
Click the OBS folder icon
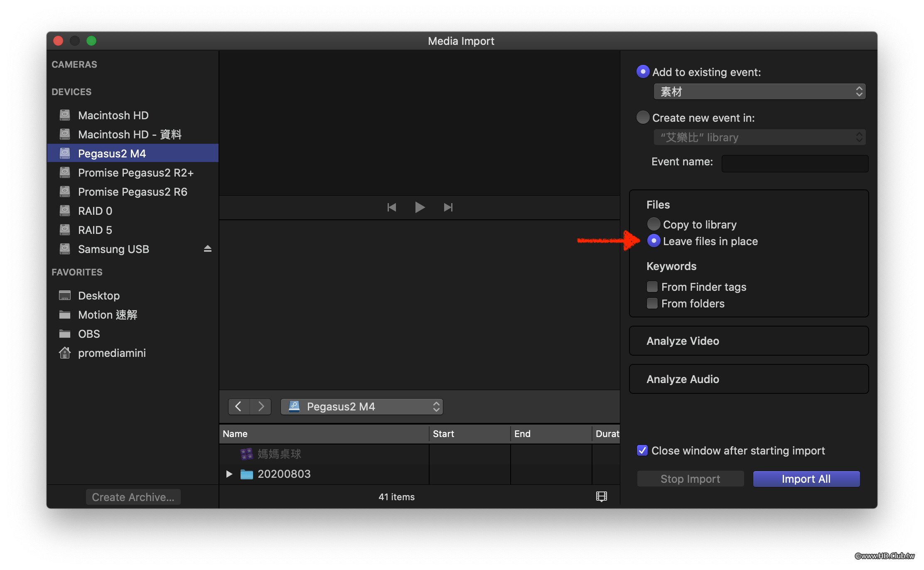click(x=65, y=334)
